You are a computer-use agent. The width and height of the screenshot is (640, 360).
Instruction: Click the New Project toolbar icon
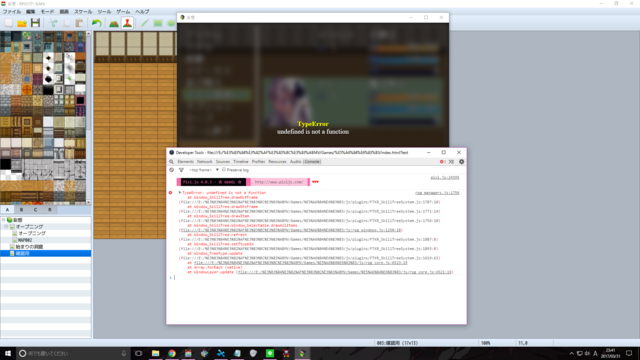pyautogui.click(x=9, y=23)
